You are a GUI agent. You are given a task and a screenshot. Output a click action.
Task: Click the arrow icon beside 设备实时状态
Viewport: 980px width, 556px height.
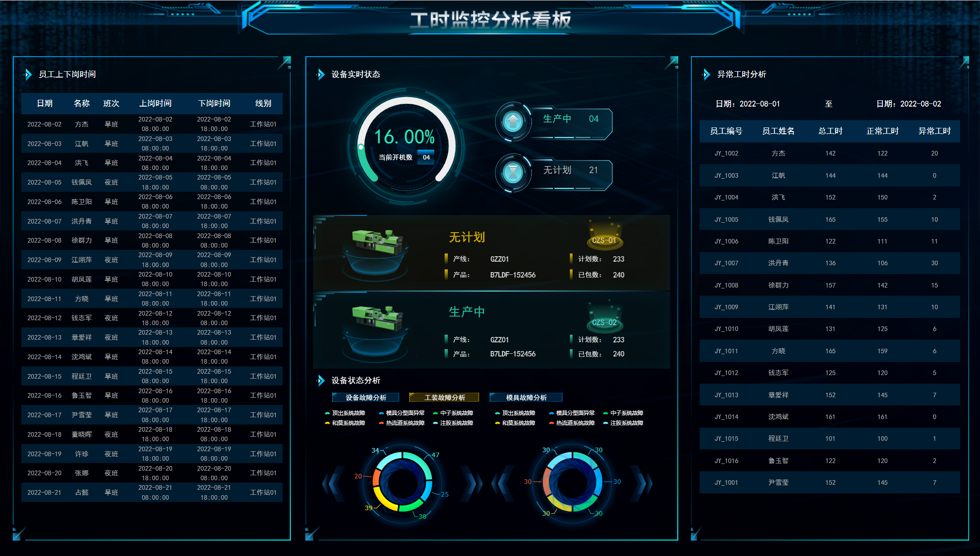click(x=321, y=74)
